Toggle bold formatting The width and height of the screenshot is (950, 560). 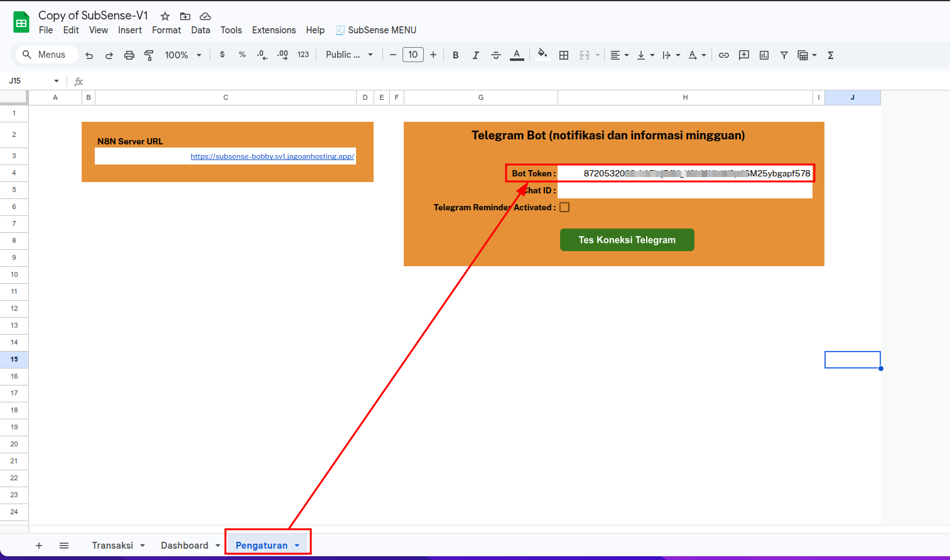(x=456, y=55)
